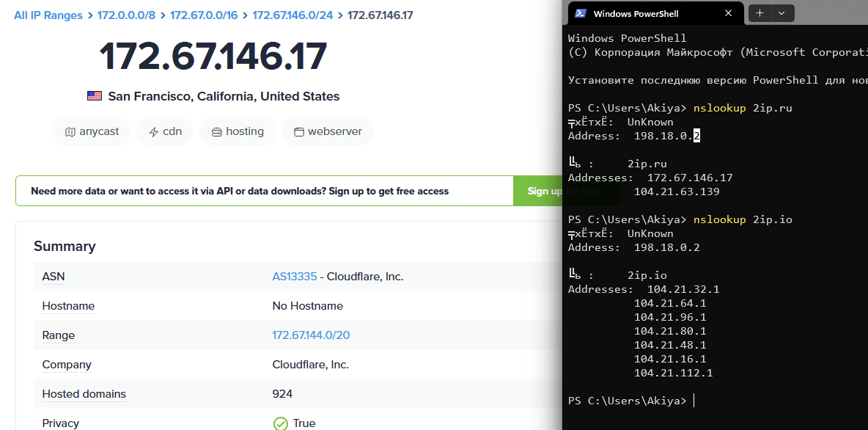Screen dimensions: 868x430
Task: Click the 'No Hostname' value
Action: point(307,306)
